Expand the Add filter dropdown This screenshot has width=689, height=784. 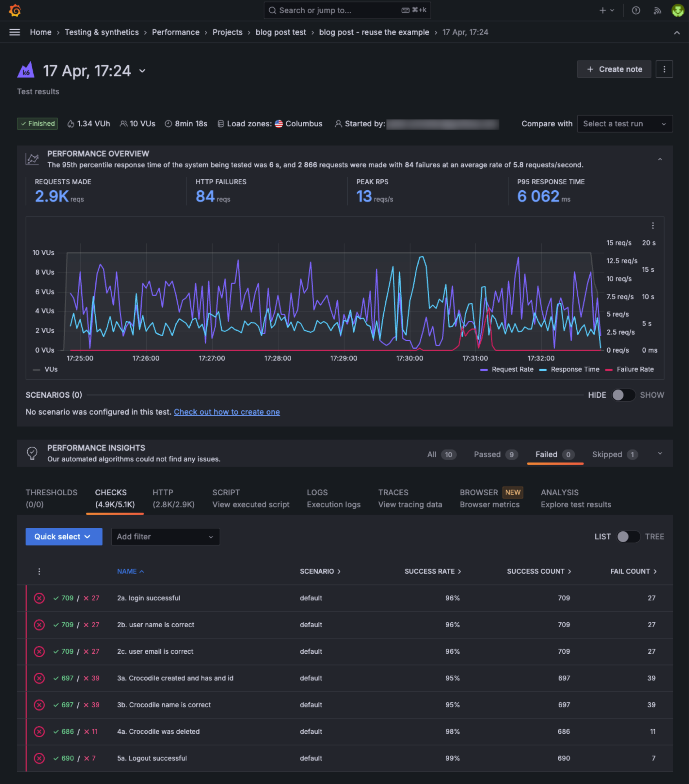165,537
